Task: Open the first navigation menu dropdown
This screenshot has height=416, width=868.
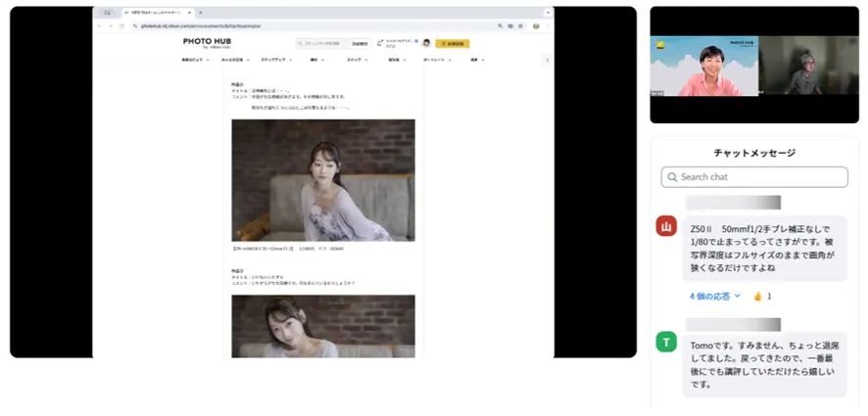Action: pos(195,60)
